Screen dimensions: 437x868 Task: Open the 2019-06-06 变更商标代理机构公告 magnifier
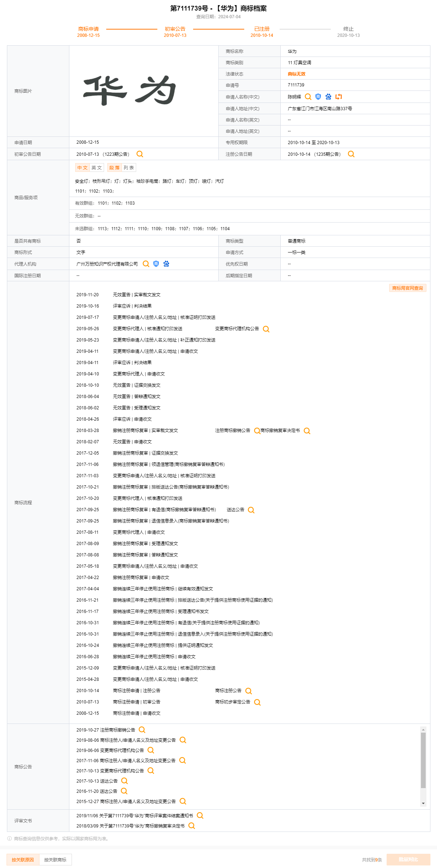click(x=151, y=750)
